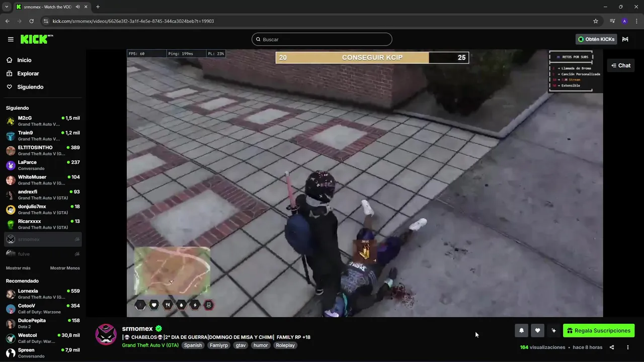
Task: Open recommended channel CotooV
Action: pos(43,309)
